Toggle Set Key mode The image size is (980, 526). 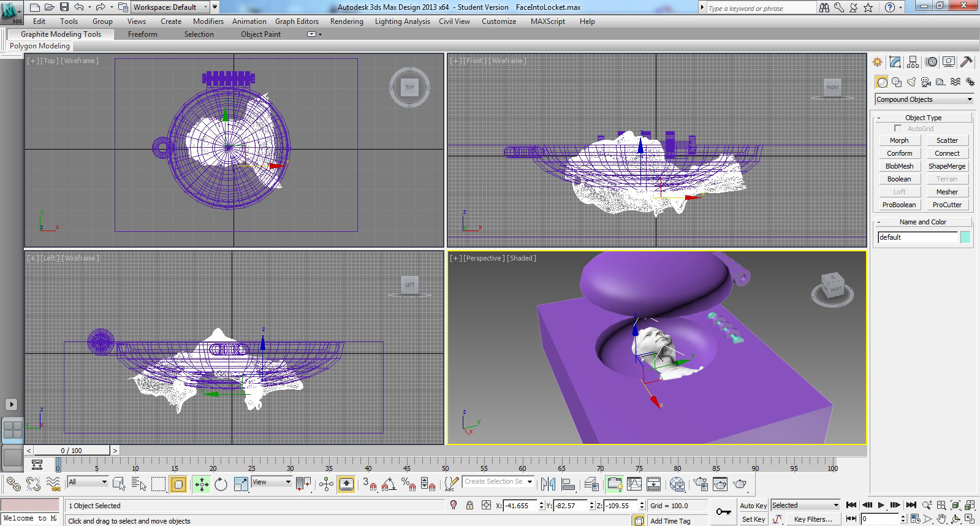tap(753, 519)
